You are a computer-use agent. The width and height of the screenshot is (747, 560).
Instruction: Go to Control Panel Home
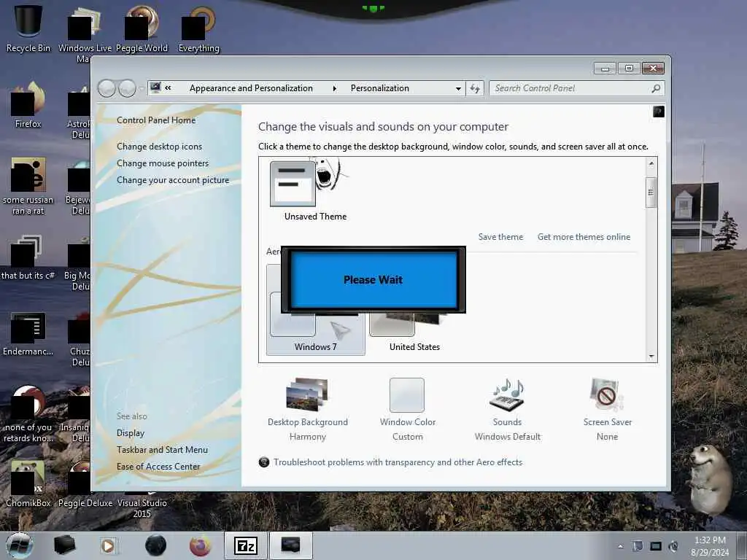(156, 120)
